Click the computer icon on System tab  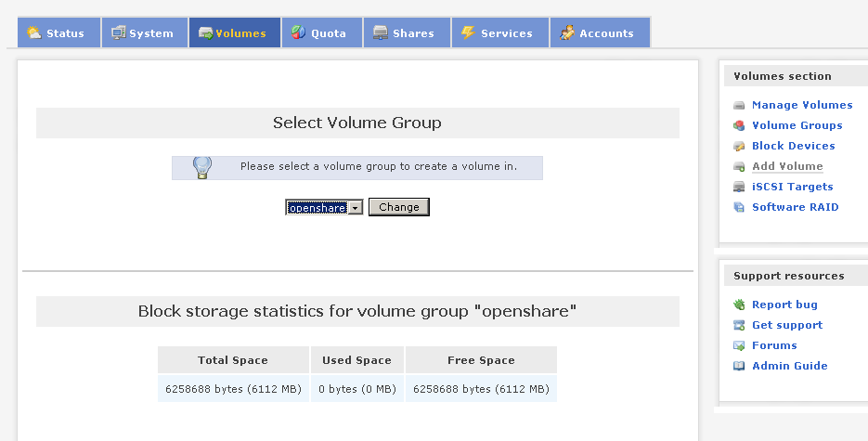coord(119,32)
